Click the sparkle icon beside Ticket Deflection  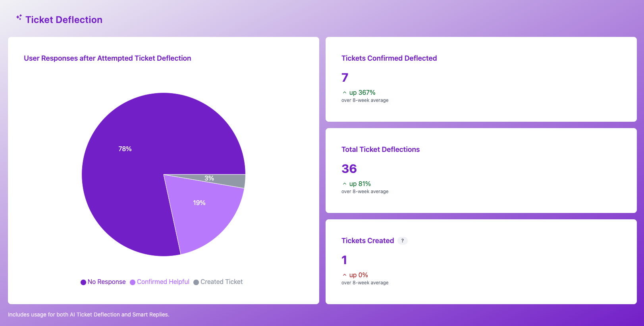19,17
